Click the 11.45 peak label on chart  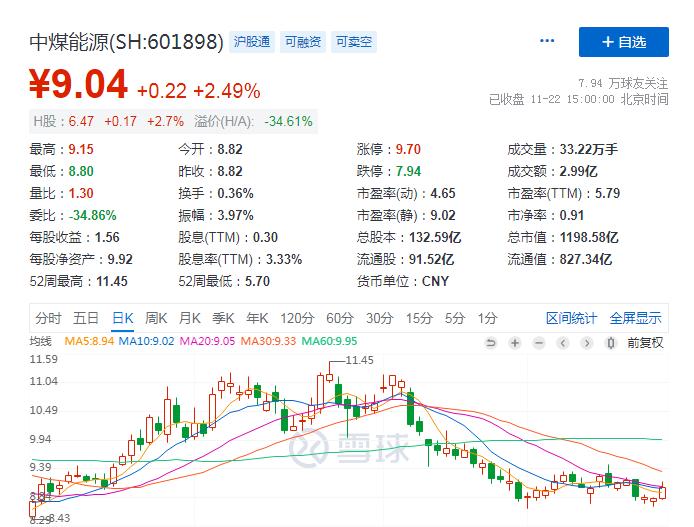359,360
